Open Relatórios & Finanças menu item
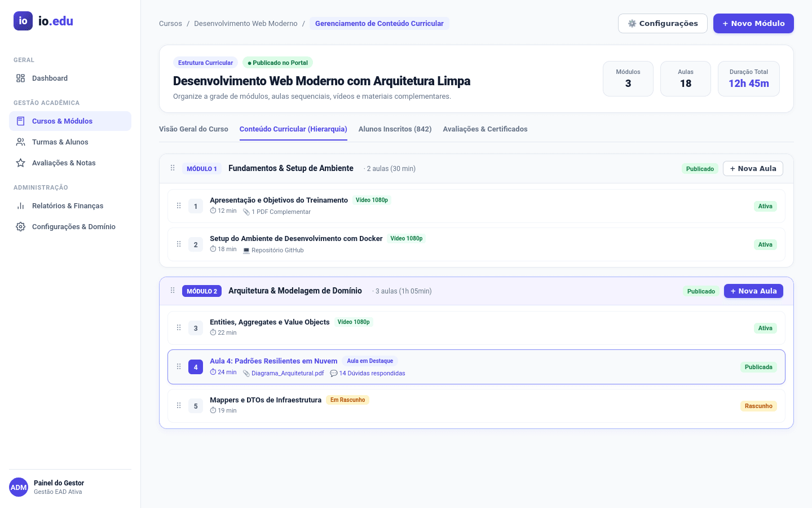The width and height of the screenshot is (812, 508). click(70, 206)
